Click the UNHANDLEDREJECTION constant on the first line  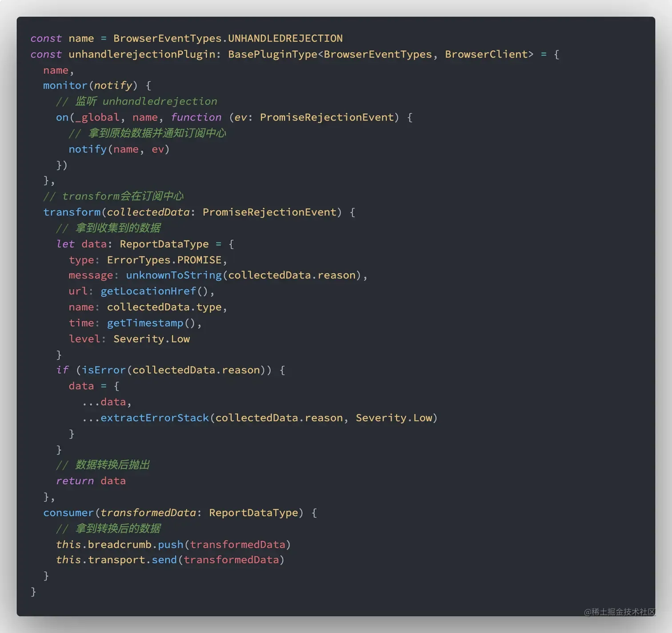[285, 39]
